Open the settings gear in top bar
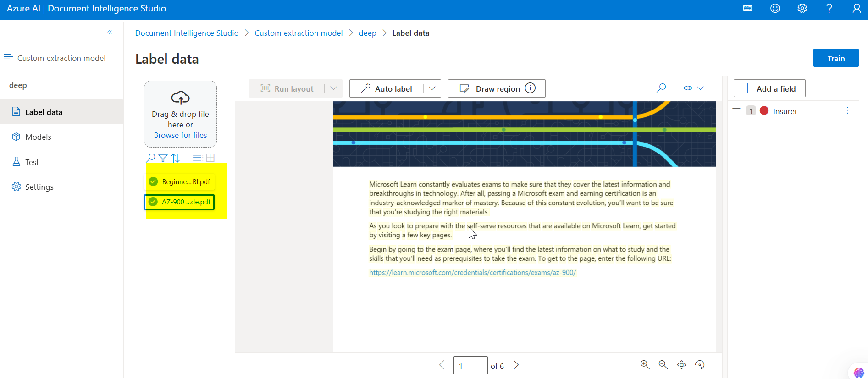Viewport: 868px width, 379px height. (802, 8)
